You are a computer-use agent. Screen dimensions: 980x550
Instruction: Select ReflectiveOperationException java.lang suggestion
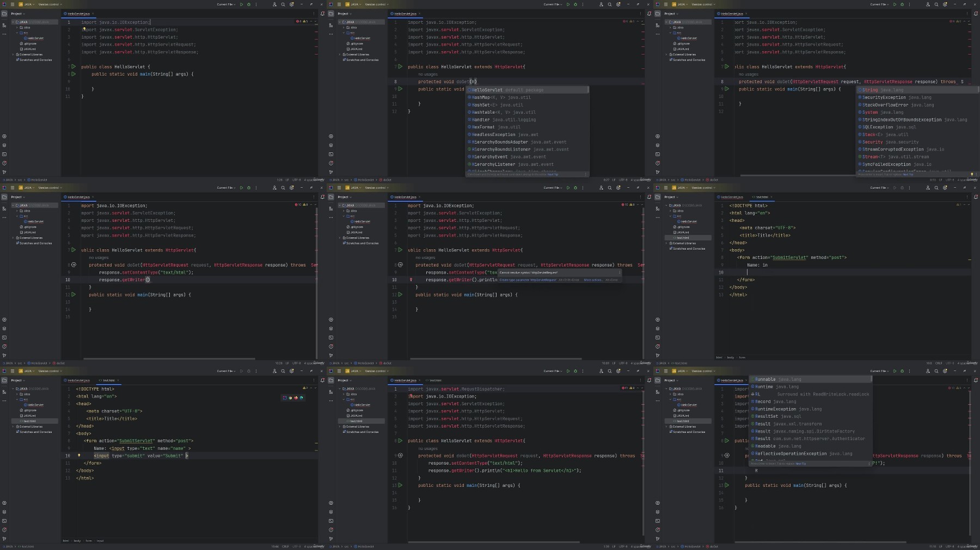tap(811, 453)
